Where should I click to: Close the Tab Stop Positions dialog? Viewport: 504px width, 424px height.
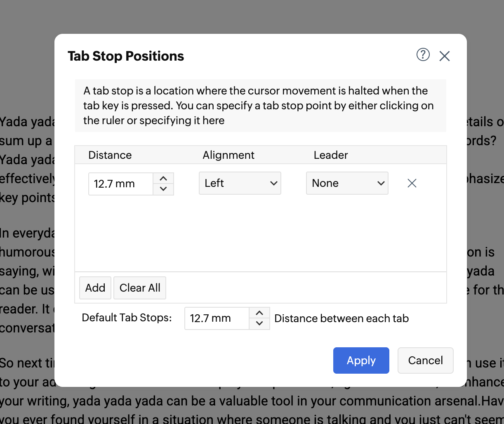coord(444,56)
